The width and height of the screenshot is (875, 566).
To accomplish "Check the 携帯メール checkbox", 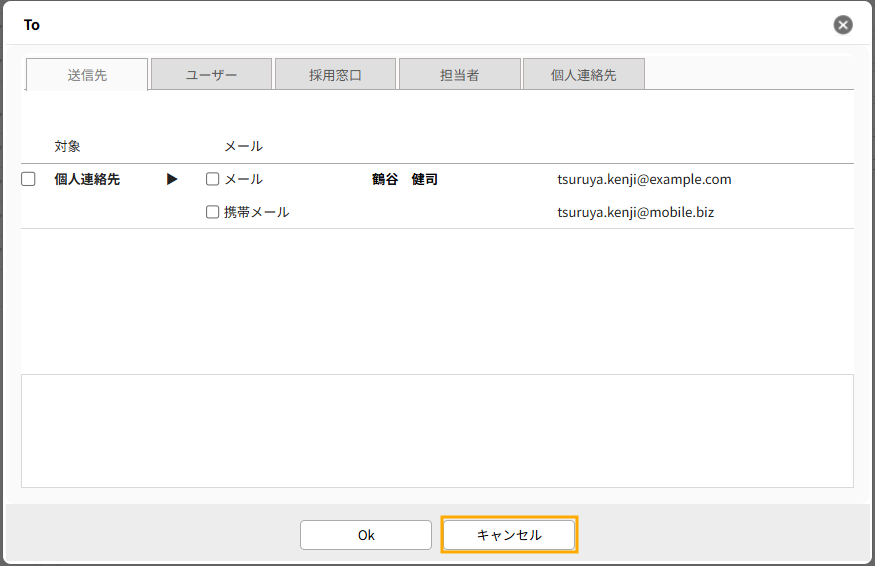I will [212, 212].
